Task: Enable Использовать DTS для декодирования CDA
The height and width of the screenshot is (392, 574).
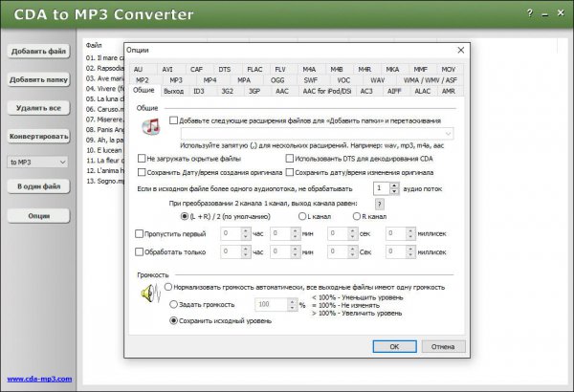Action: pos(290,159)
